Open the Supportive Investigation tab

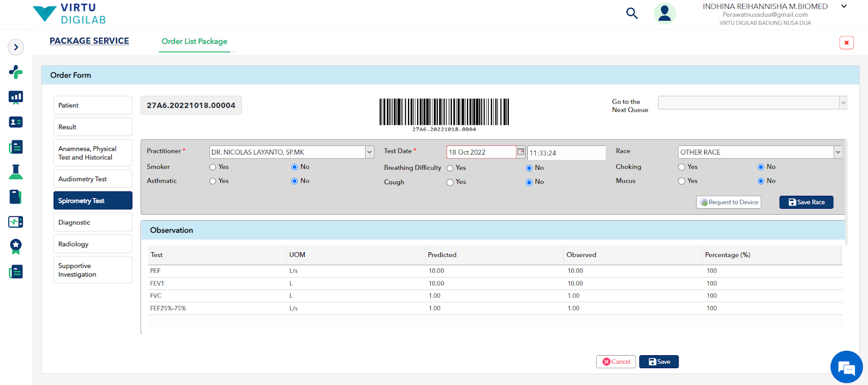pyautogui.click(x=93, y=270)
